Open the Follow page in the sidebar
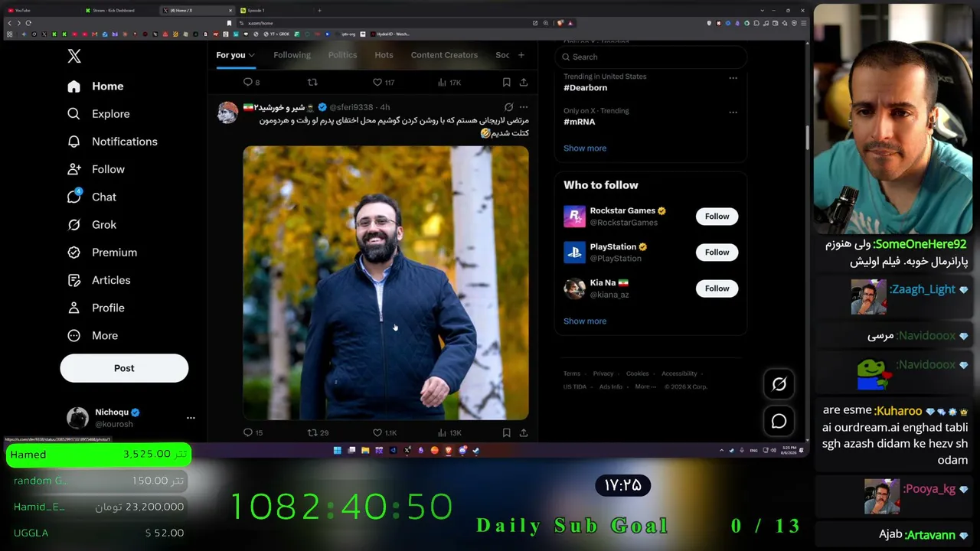This screenshot has height=551, width=980. [x=96, y=169]
